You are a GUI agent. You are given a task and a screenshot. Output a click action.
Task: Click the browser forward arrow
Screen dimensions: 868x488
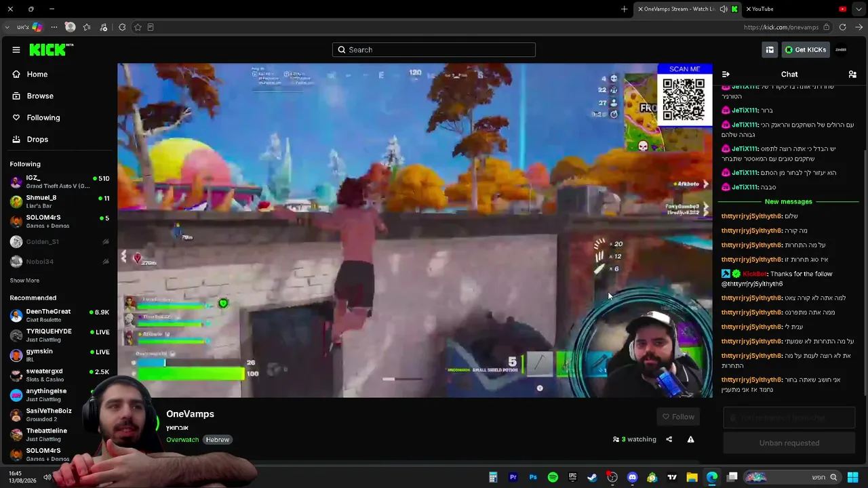tap(859, 27)
